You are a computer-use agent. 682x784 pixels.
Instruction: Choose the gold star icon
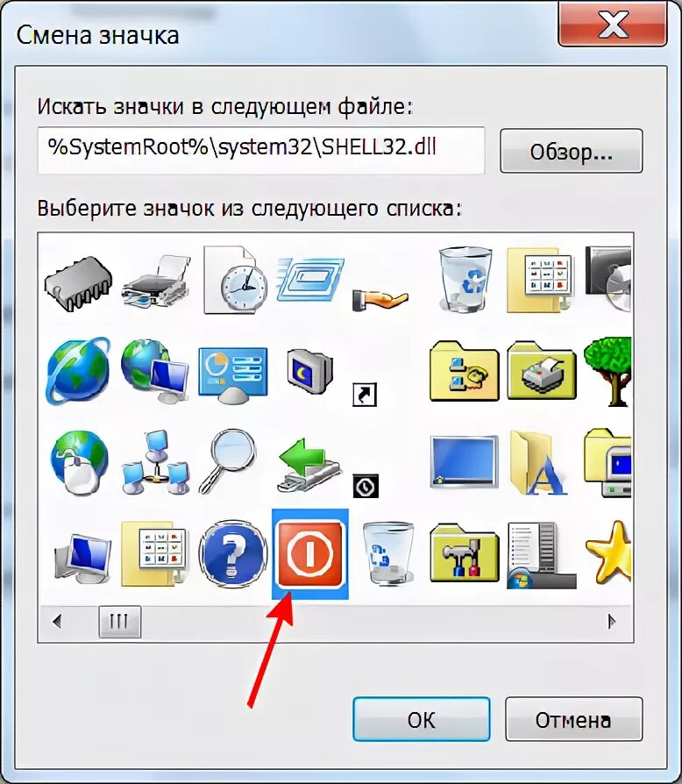pos(608,555)
